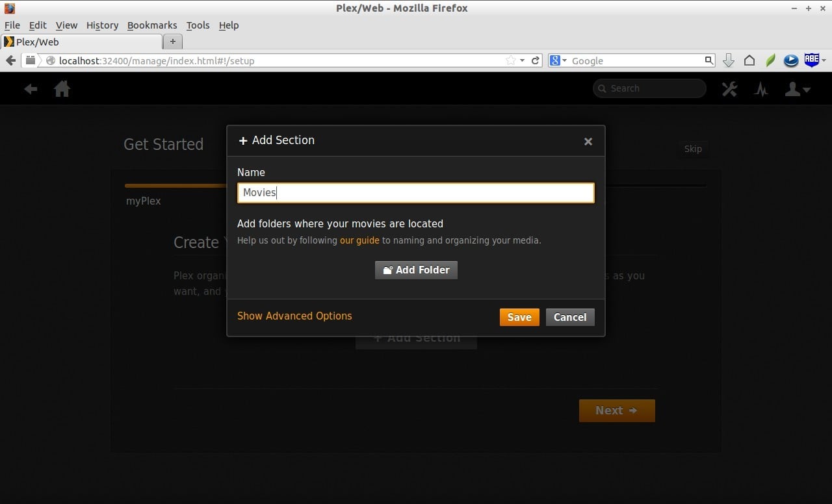832x504 pixels.
Task: Open the View menu
Action: (x=66, y=25)
